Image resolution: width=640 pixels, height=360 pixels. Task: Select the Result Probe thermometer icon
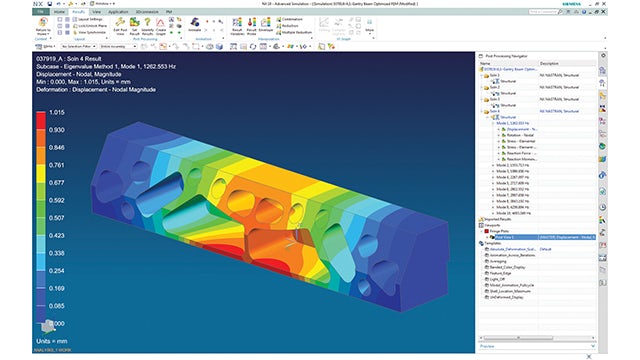[x=252, y=22]
